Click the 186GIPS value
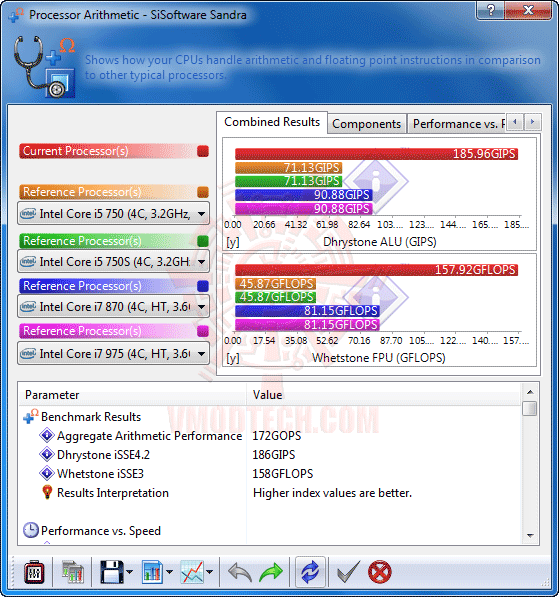559x597 pixels. [274, 455]
